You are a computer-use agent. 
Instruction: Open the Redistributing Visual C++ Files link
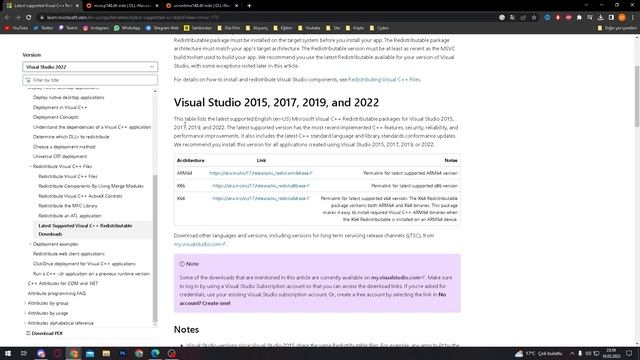click(384, 80)
